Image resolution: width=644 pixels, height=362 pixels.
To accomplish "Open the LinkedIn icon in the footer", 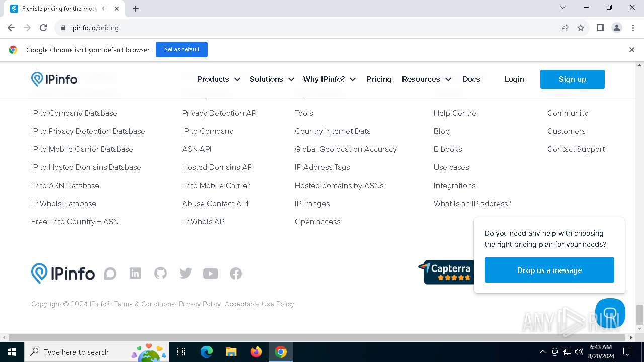I will tap(135, 273).
